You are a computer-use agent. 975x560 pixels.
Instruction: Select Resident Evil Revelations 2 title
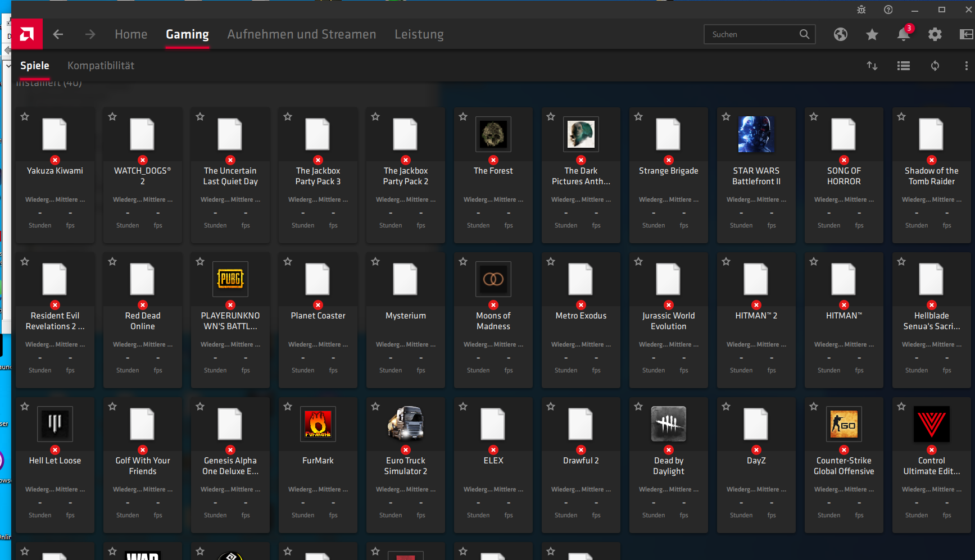pyautogui.click(x=55, y=321)
